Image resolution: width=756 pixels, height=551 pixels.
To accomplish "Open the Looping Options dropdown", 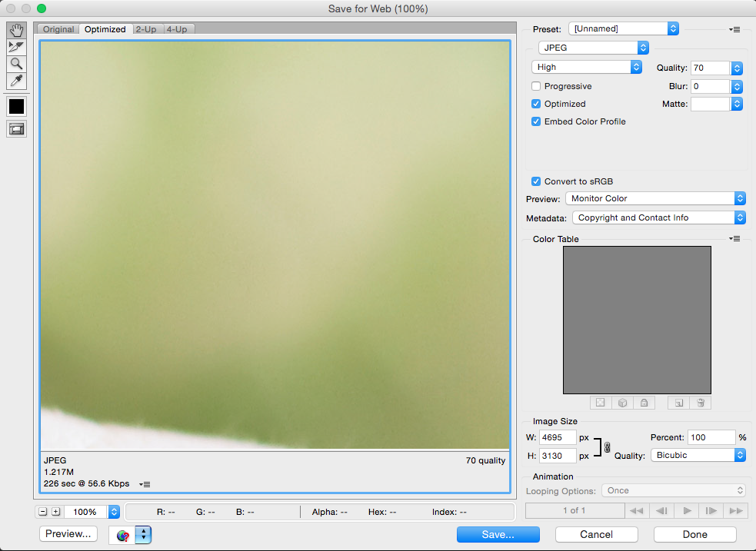I will coord(674,491).
